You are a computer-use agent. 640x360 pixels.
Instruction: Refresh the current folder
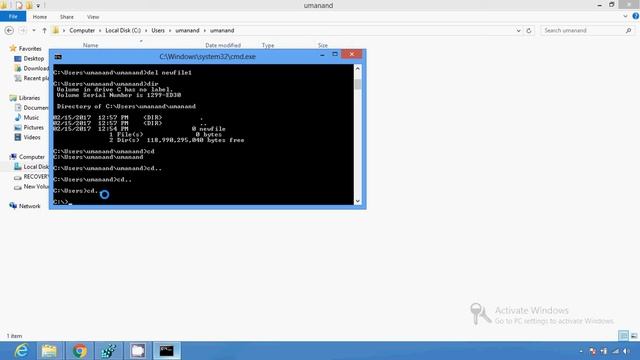[x=529, y=31]
